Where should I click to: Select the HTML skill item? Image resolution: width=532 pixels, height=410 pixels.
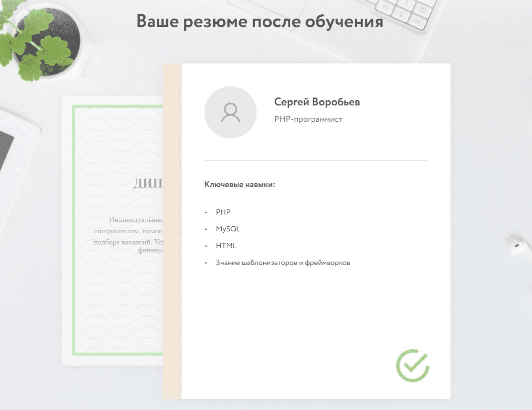[x=226, y=246]
